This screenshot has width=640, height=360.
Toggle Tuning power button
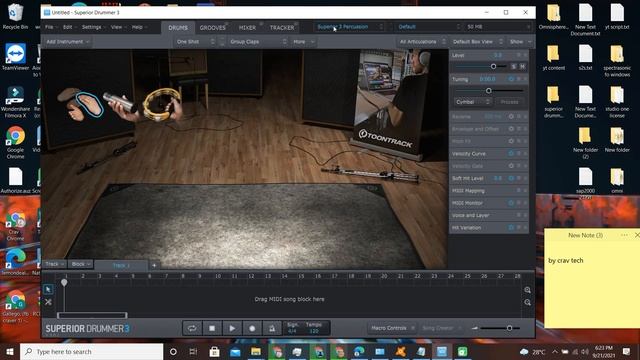pos(511,79)
